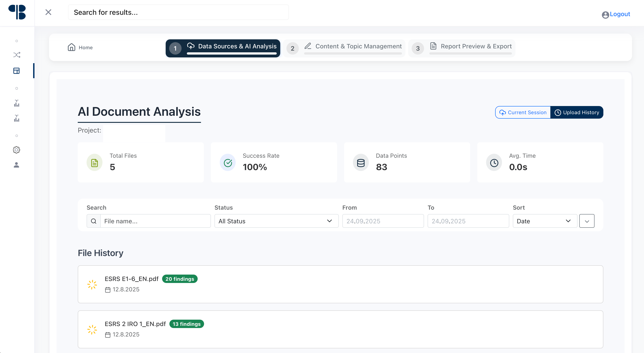The image size is (644, 353).
Task: Click the company logo at top left
Action: pos(17,12)
